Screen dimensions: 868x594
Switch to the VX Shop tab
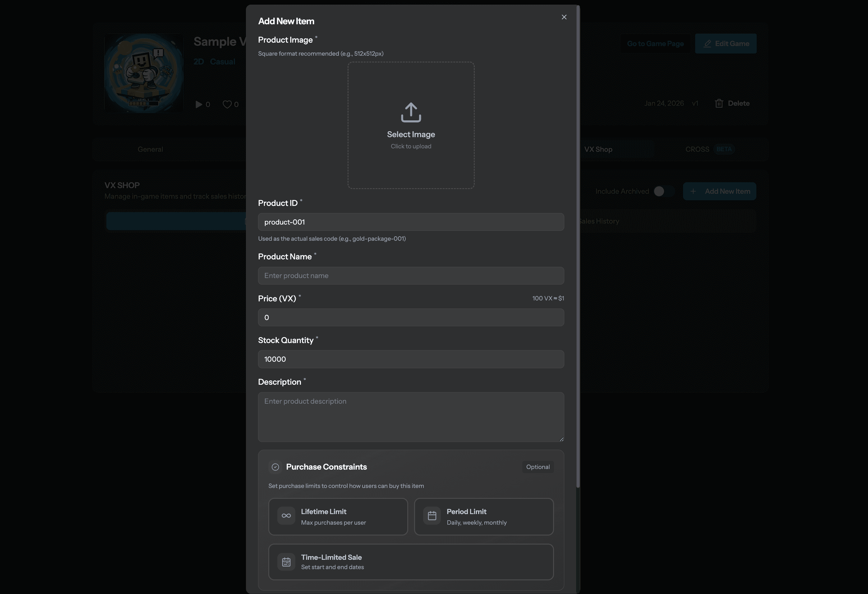[598, 150]
